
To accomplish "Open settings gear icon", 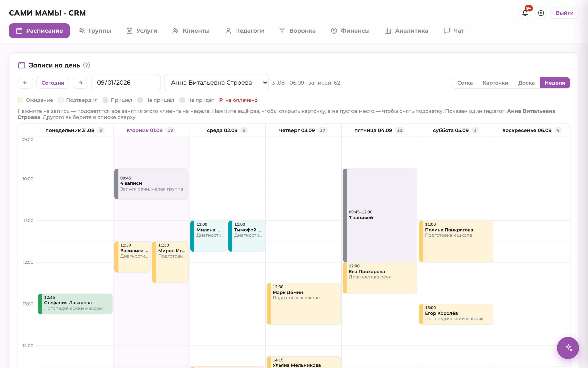I will point(541,13).
